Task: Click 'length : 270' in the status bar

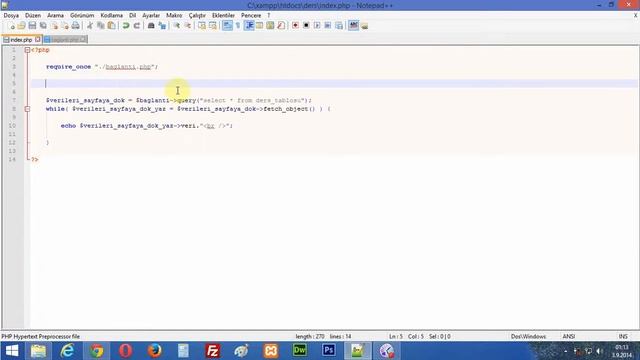Action: tap(310, 337)
